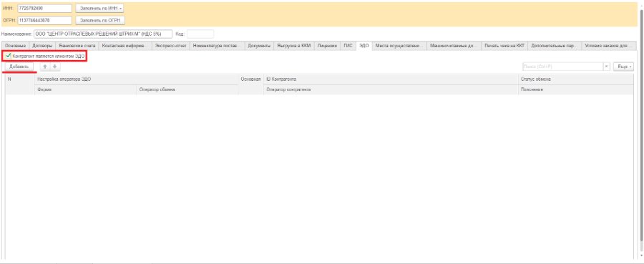644x264 pixels.
Task: Click the 'Оператор обмена' column header
Action: [187, 89]
